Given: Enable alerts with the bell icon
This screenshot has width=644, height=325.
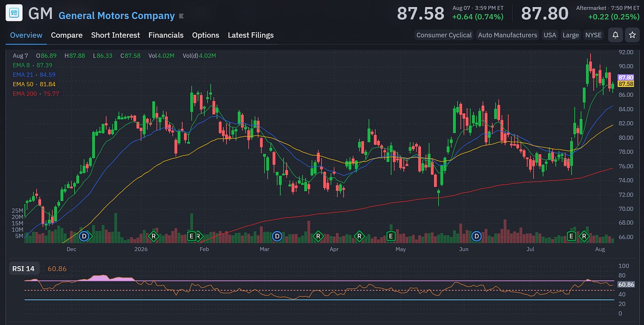Looking at the screenshot, I should click(615, 35).
